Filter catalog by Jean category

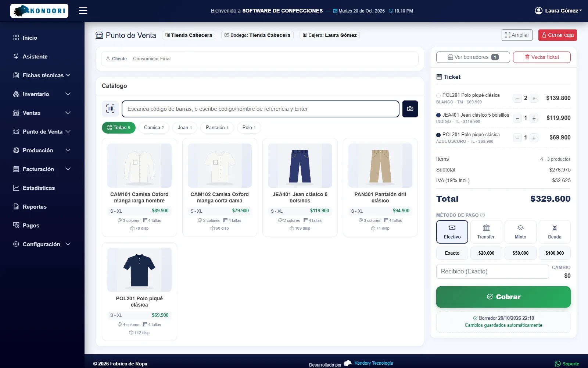coord(185,128)
